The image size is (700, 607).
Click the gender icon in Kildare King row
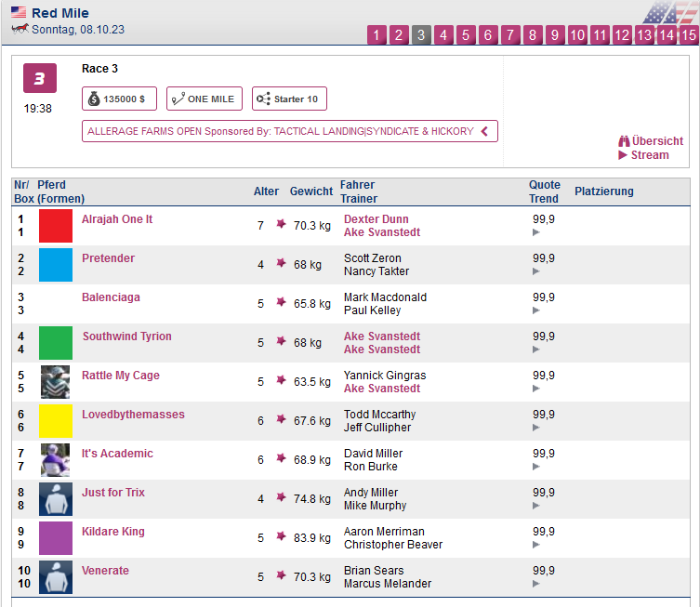coord(281,536)
